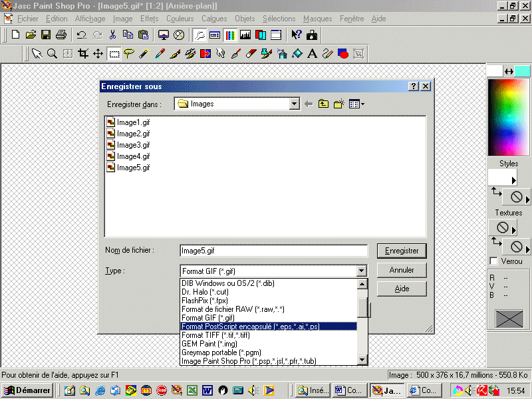532x399 pixels.
Task: Select the rectangular Selection tool
Action: pyautogui.click(x=114, y=54)
